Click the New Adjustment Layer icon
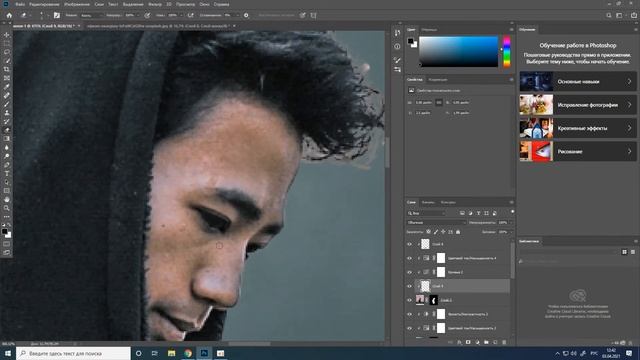640x360 pixels. (477, 342)
